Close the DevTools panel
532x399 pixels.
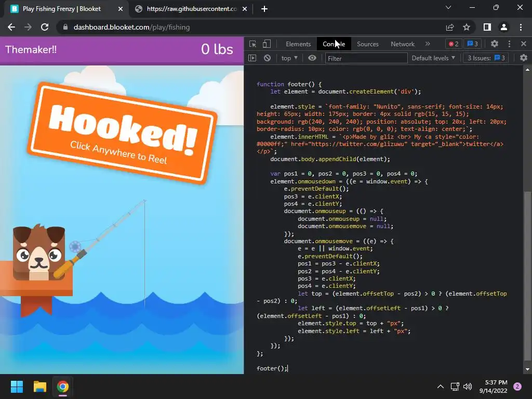pos(524,44)
